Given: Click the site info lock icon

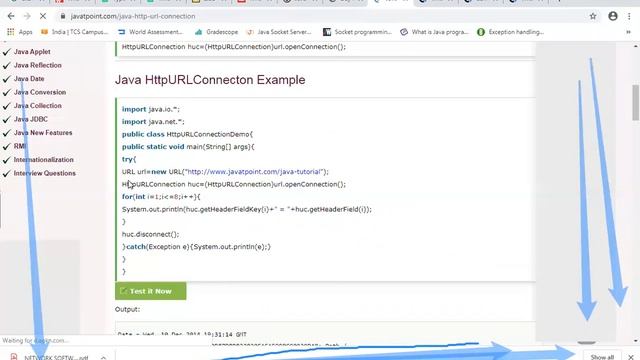Looking at the screenshot, I should point(62,16).
